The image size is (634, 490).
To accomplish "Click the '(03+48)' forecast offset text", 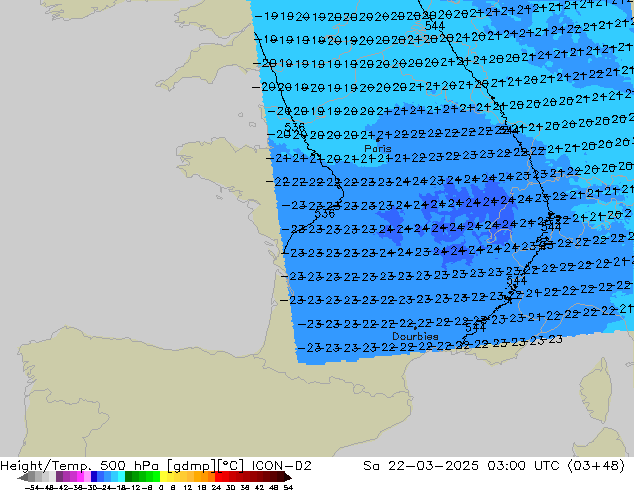I will pyautogui.click(x=596, y=466).
